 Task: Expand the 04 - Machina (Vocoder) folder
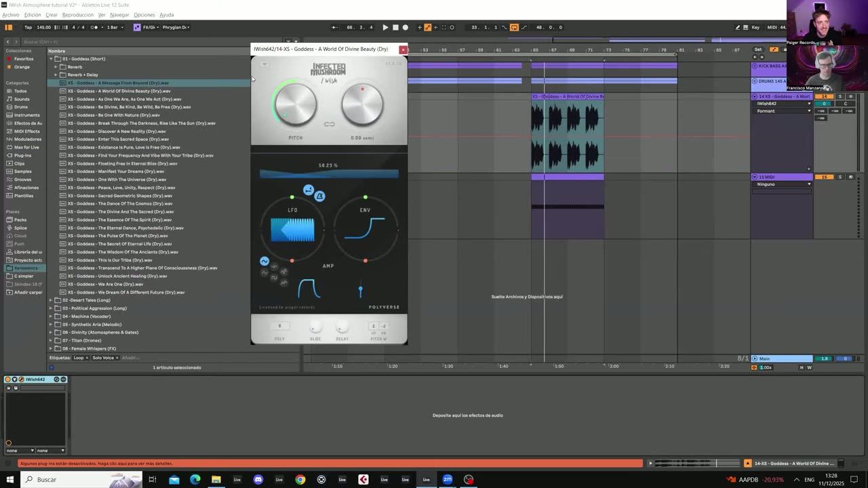coord(51,317)
